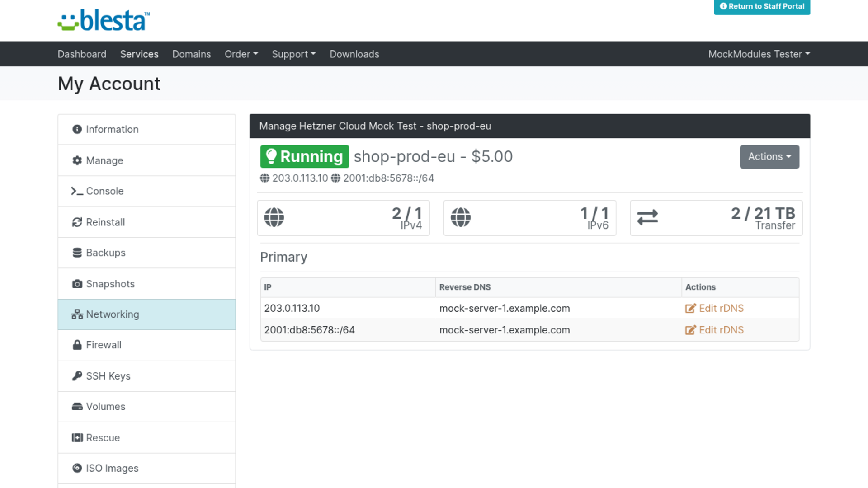Open the Reinstall sidebar tab

coord(147,222)
